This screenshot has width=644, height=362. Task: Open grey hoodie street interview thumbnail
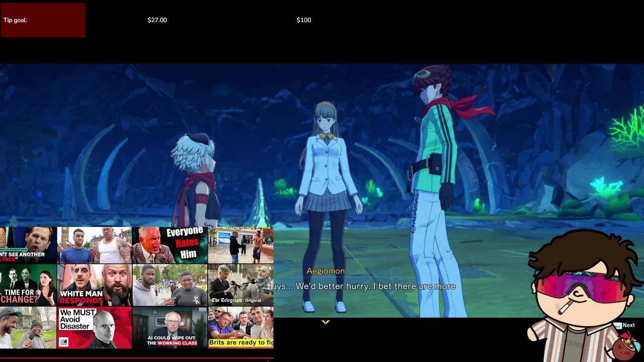click(170, 285)
